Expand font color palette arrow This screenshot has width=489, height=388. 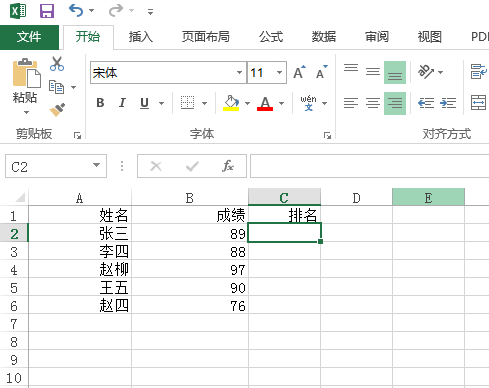tap(281, 103)
